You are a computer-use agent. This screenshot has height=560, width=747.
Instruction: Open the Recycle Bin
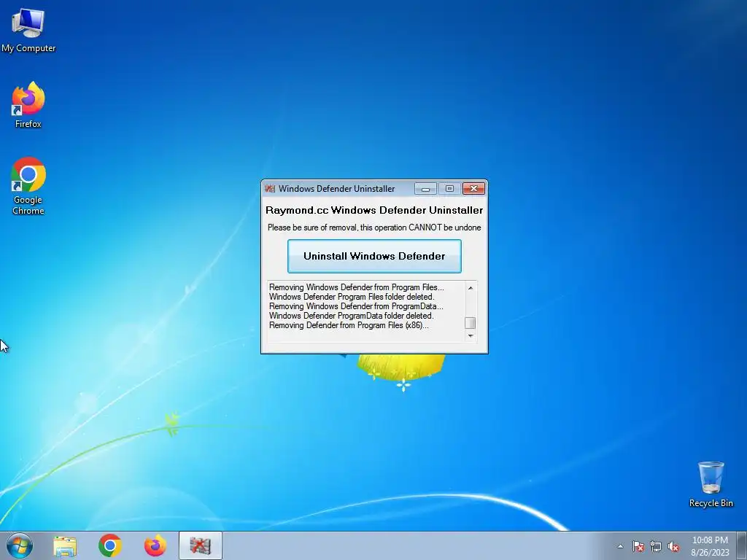coord(711,484)
